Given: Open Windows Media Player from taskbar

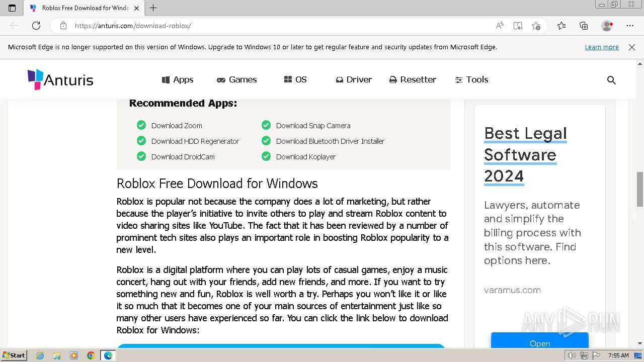Looking at the screenshot, I should point(74,355).
